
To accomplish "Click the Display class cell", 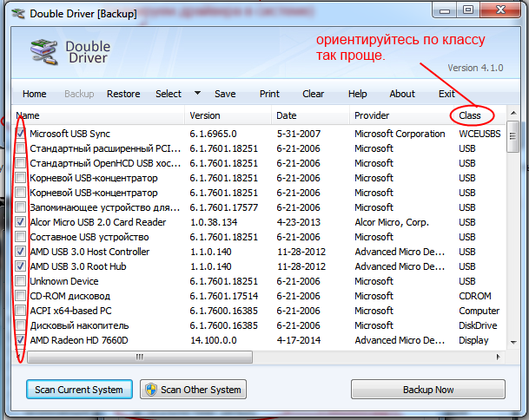I will pyautogui.click(x=473, y=340).
